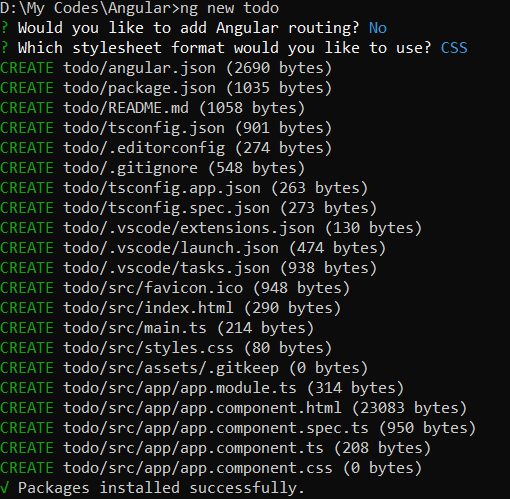This screenshot has height=499, width=510.
Task: Select the todo/angular.json line
Action: tap(166, 68)
